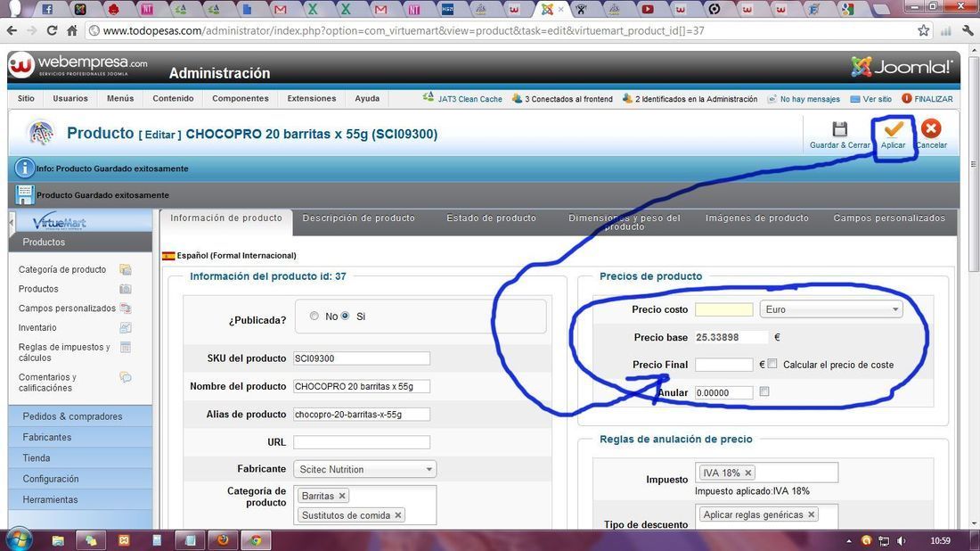Expand the Fabricantes sidebar section

pos(80,437)
